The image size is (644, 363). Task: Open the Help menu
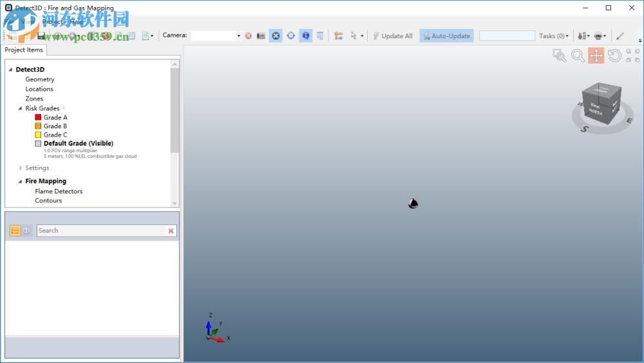click(x=77, y=22)
